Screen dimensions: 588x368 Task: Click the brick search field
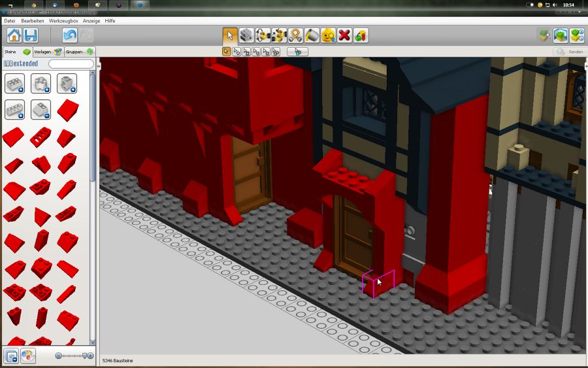tap(71, 64)
